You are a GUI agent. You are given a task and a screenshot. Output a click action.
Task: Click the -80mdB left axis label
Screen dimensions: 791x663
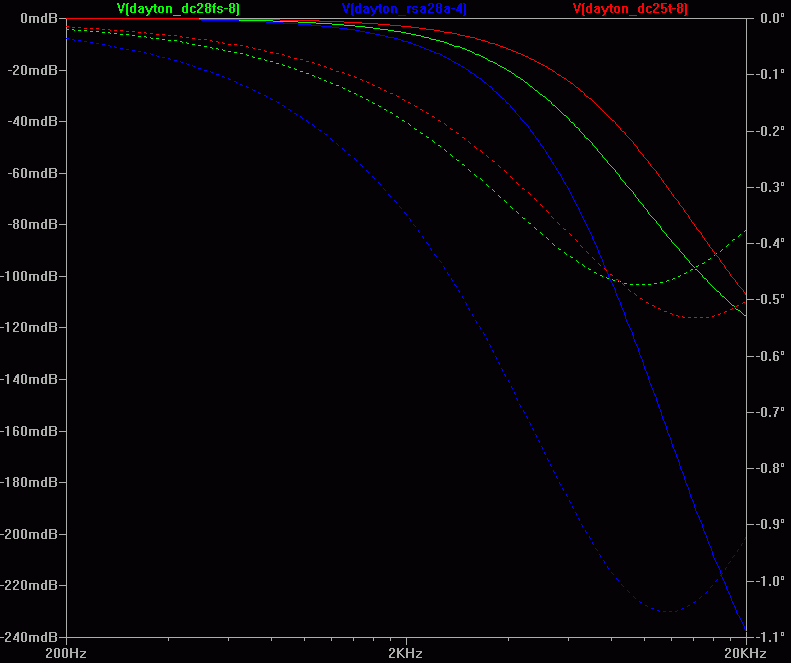click(33, 224)
